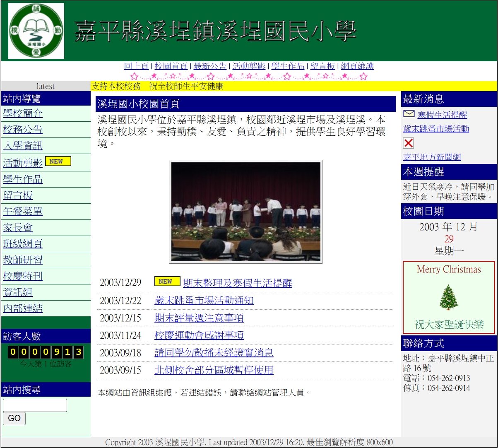The height and width of the screenshot is (448, 498).
Task: Click the visitor counter digits
Action: tap(46, 352)
